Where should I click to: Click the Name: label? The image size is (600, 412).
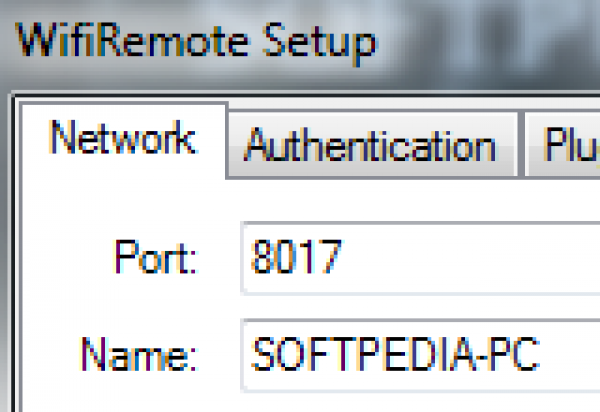[139, 354]
